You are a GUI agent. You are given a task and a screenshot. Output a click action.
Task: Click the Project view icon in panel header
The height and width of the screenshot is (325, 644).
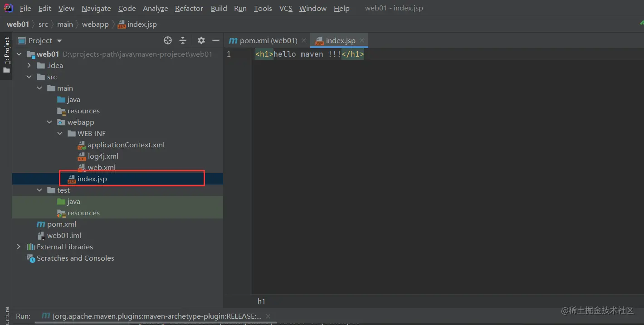coord(21,40)
